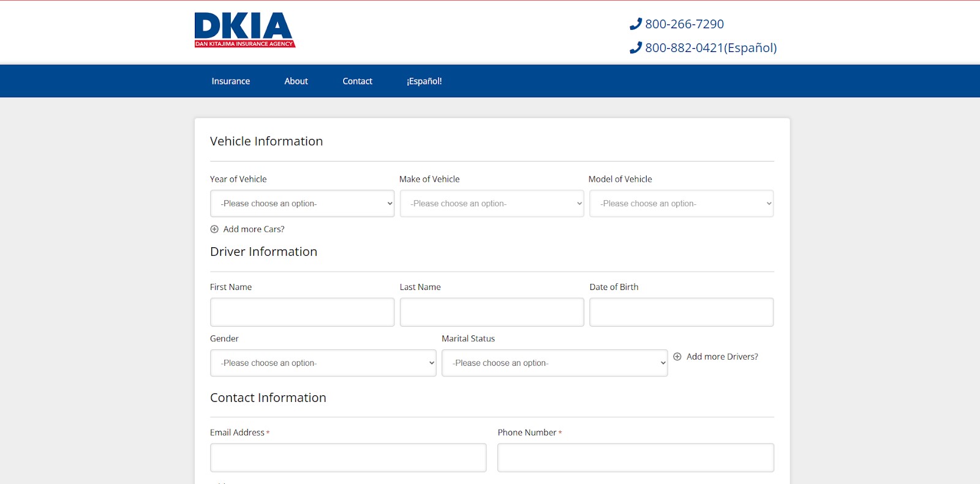Image resolution: width=980 pixels, height=484 pixels.
Task: Click the Add more Cars? link
Action: [x=254, y=229]
